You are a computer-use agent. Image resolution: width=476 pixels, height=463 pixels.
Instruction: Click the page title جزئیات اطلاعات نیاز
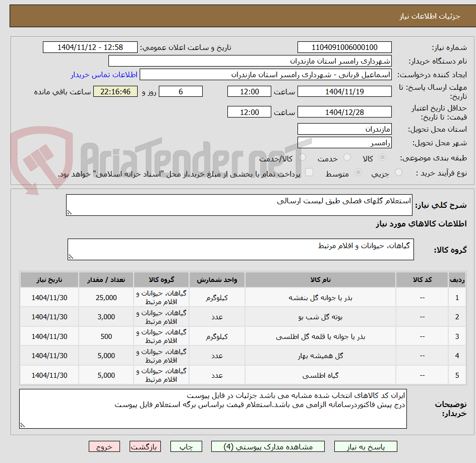(x=430, y=16)
